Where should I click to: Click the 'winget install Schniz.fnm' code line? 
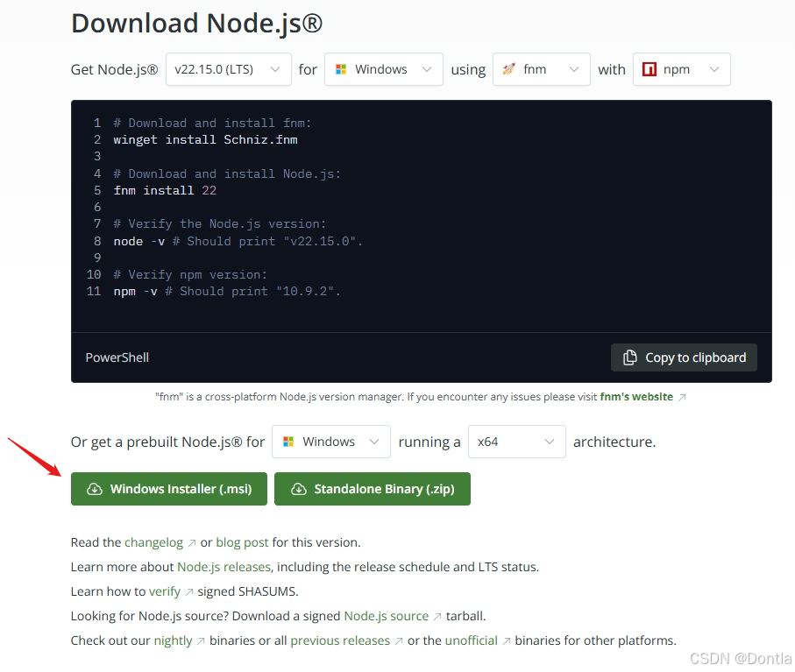click(205, 140)
